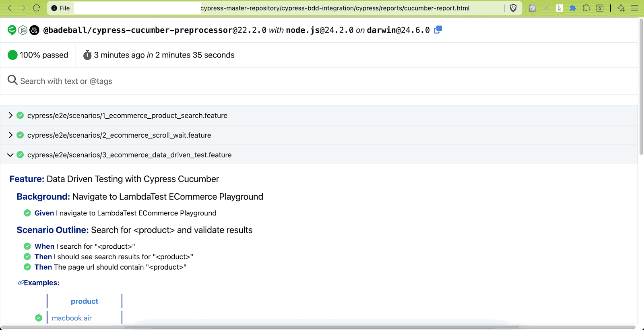Reload the report page
Viewport: 644px width, 330px height.
tap(37, 8)
